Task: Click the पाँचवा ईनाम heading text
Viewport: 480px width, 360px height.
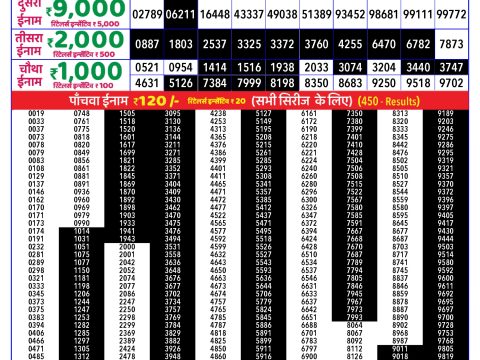Action: (x=99, y=100)
